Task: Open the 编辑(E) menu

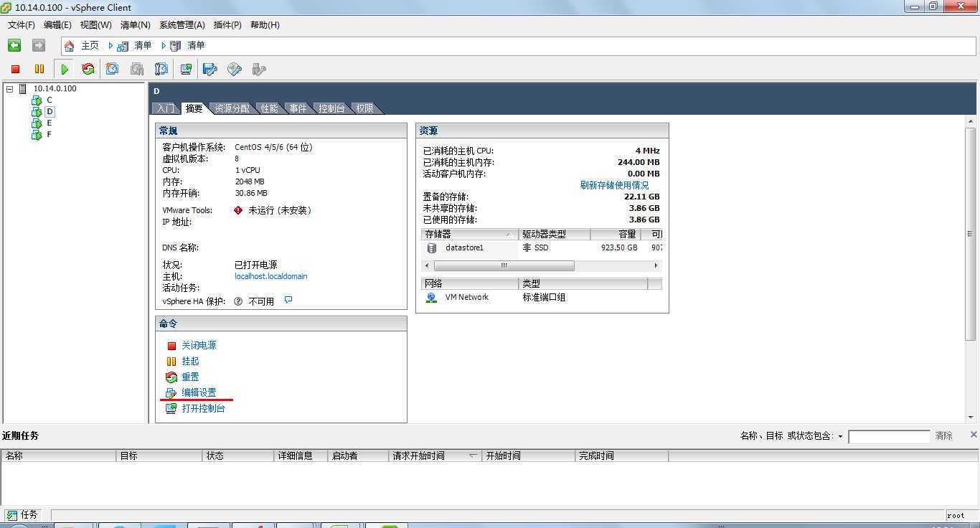Action: [57, 25]
